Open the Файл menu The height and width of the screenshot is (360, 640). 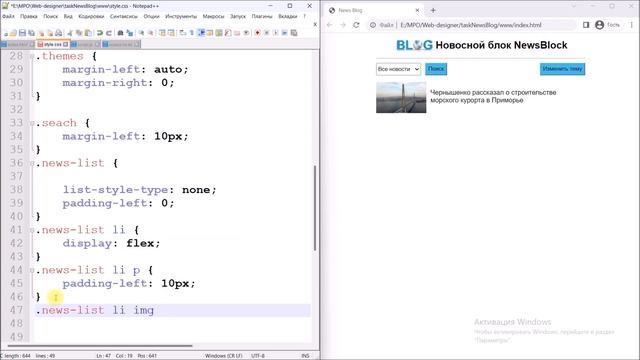point(8,16)
